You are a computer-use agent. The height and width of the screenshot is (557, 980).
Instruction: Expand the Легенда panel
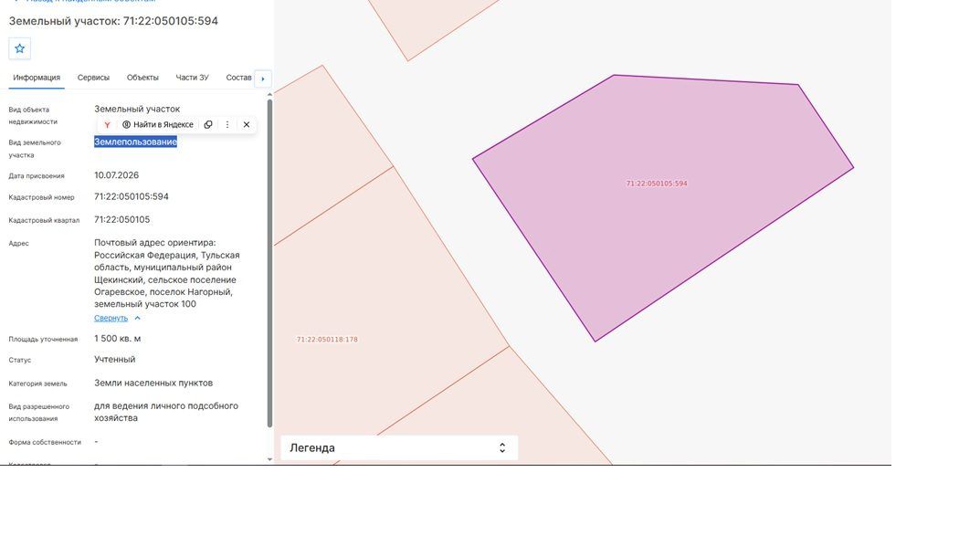399,447
